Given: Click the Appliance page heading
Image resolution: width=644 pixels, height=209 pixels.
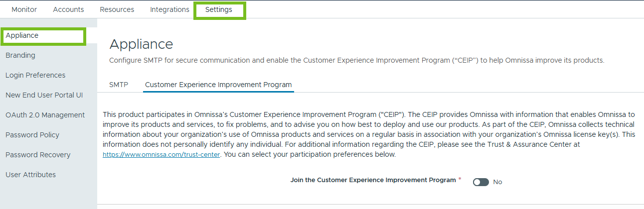Looking at the screenshot, I should point(141,44).
